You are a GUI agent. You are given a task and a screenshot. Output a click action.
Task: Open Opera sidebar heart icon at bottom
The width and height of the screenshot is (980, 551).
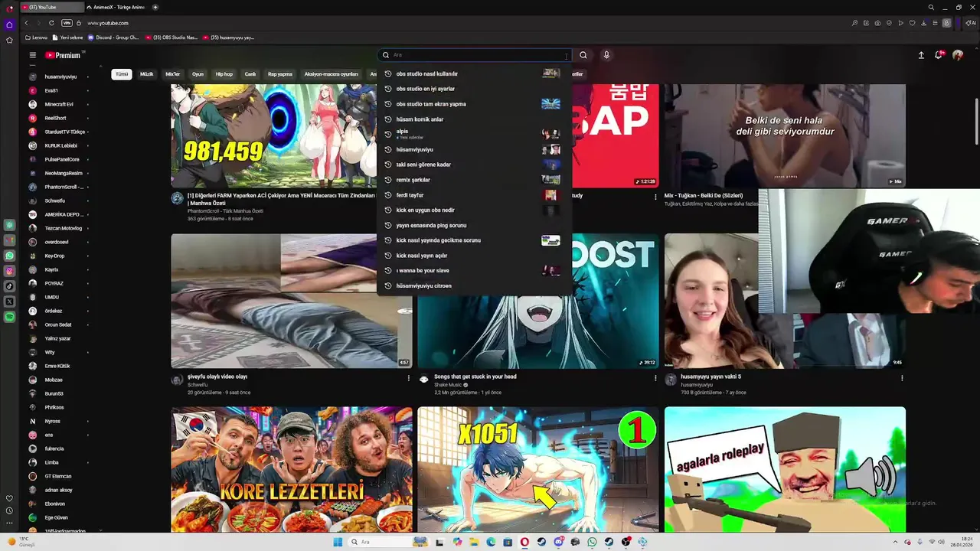click(x=9, y=498)
